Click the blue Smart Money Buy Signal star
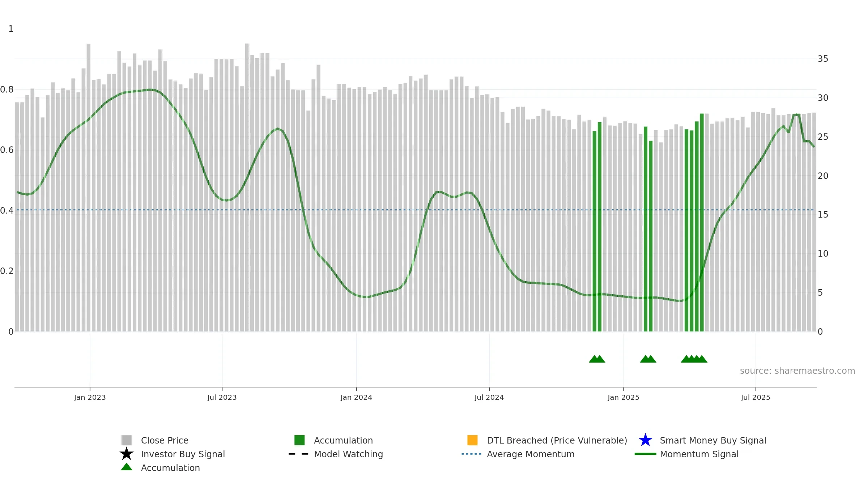 645,440
